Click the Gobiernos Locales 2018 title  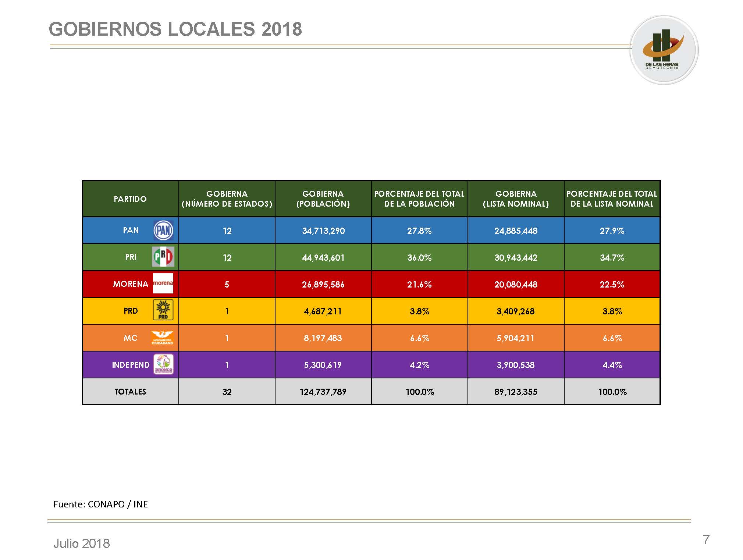tap(175, 29)
